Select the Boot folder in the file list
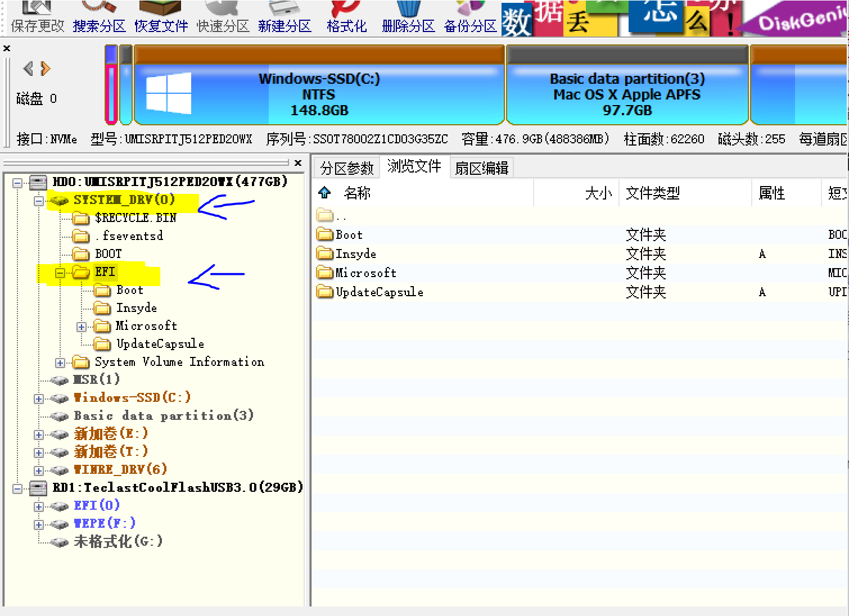849x616 pixels. [x=340, y=235]
